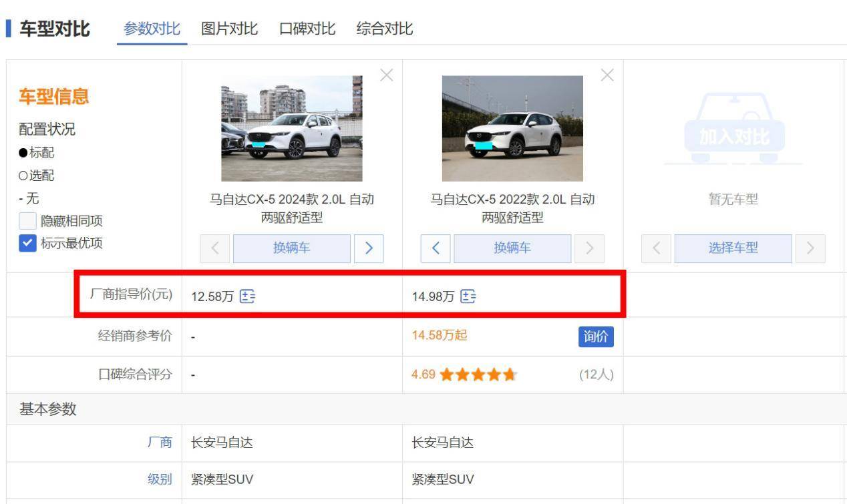Open 换辆车 selector for 2024款 model
Image resolution: width=847 pixels, height=504 pixels.
291,249
